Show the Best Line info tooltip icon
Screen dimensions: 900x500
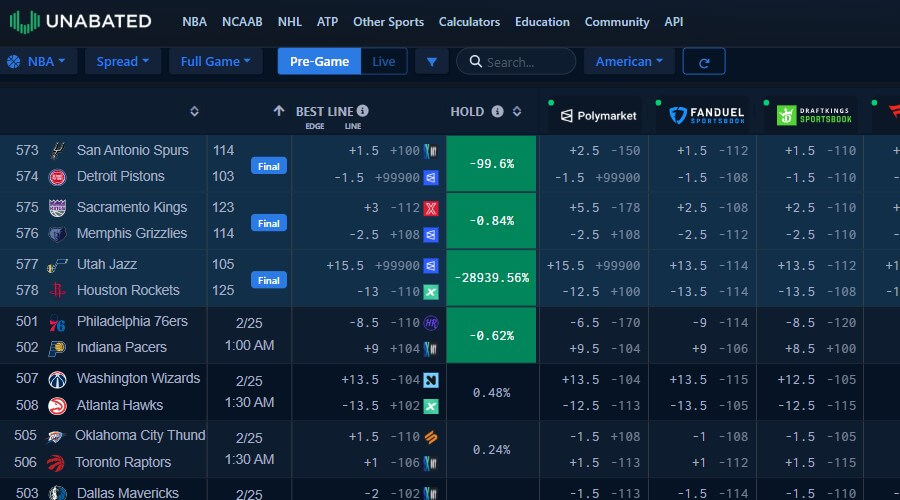[x=363, y=111]
